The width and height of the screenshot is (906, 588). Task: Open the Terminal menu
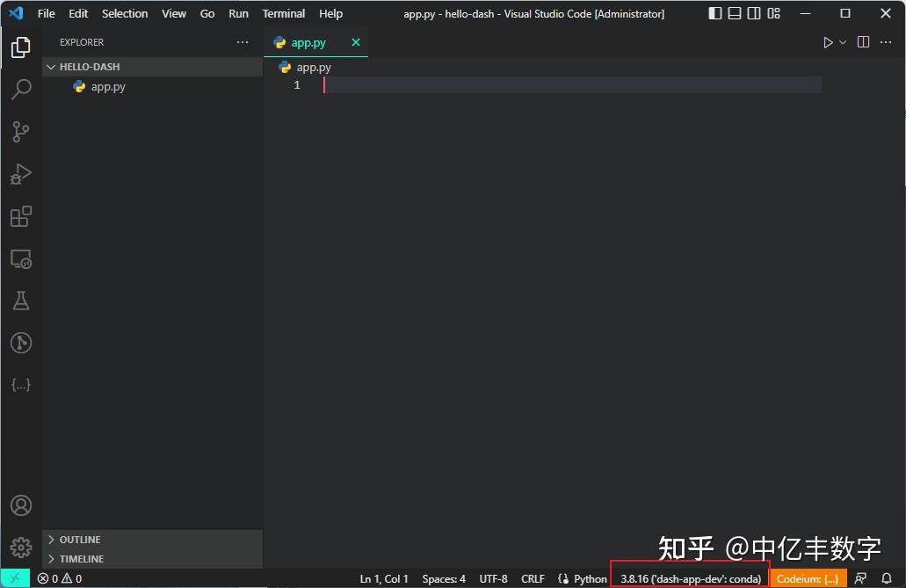[x=283, y=13]
